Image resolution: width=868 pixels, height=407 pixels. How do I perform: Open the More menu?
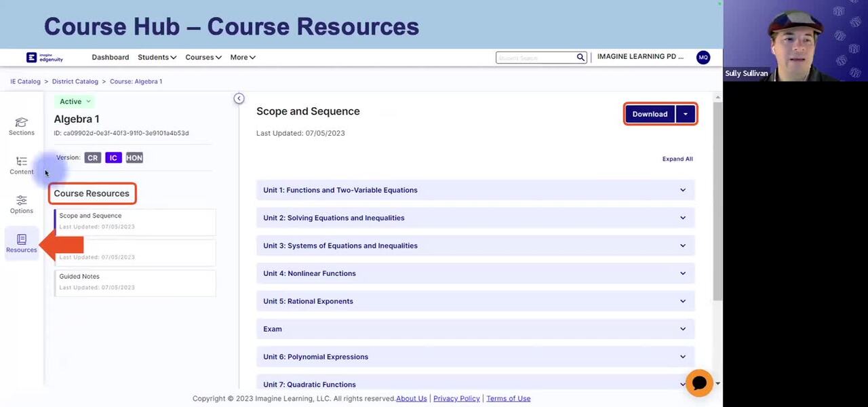[243, 58]
